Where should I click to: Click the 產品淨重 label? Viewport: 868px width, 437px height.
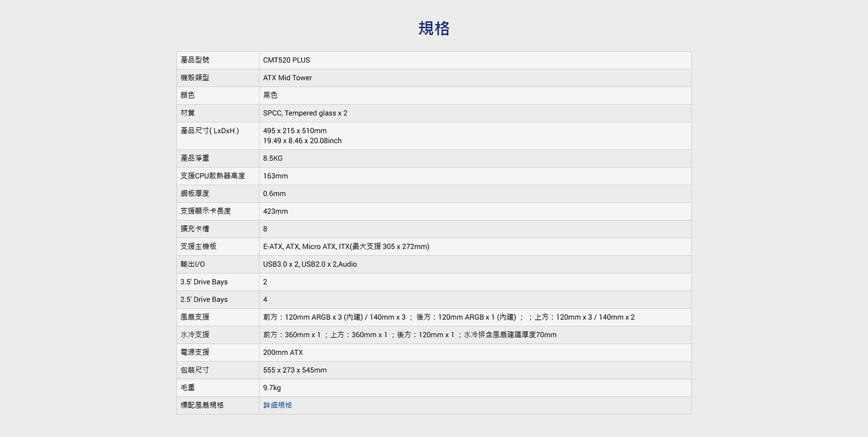point(195,159)
